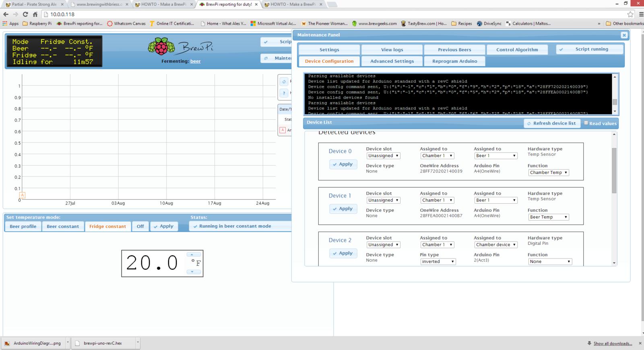Go to home page icon
Screen dimensions: 644x350
pos(35,14)
